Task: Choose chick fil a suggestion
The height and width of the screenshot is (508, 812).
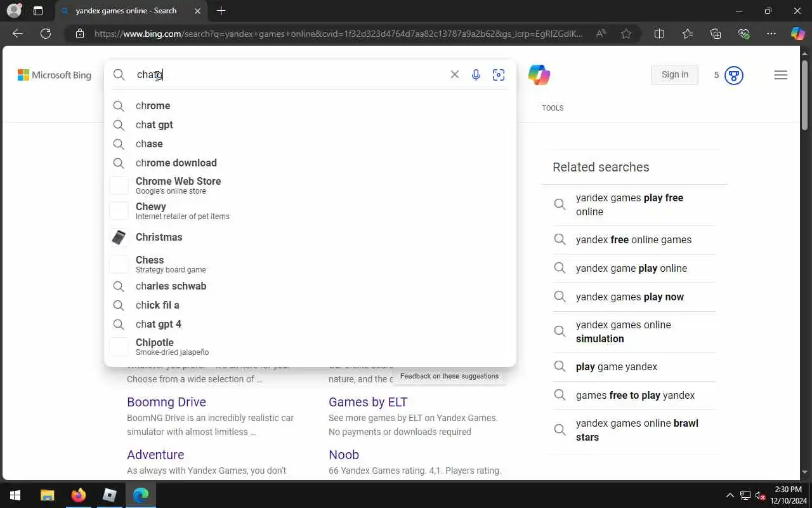Action: 310,305
